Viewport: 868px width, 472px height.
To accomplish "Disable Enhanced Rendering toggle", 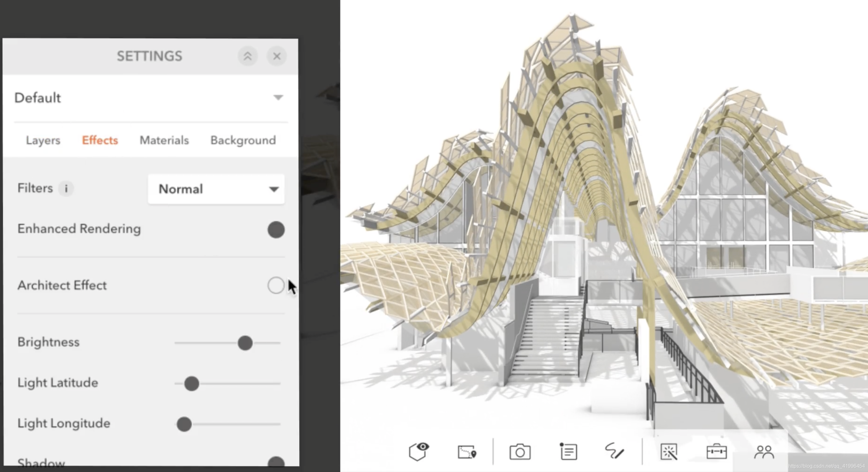I will point(276,230).
